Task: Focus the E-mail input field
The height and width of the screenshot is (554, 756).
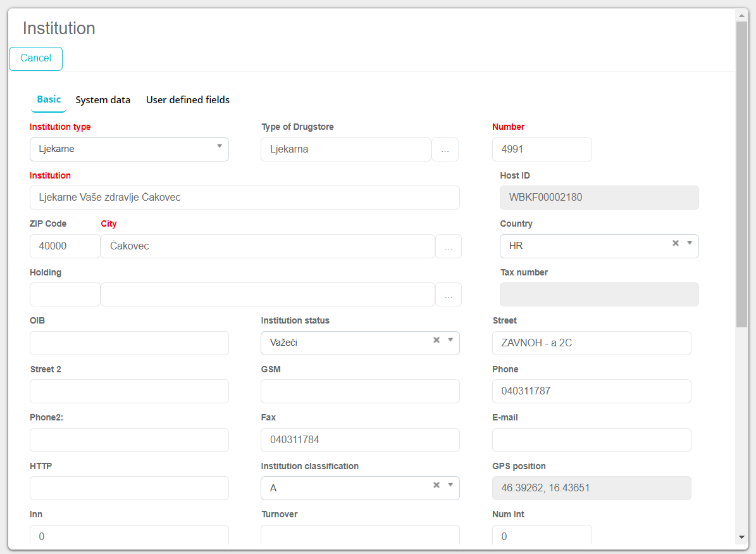Action: [x=591, y=440]
